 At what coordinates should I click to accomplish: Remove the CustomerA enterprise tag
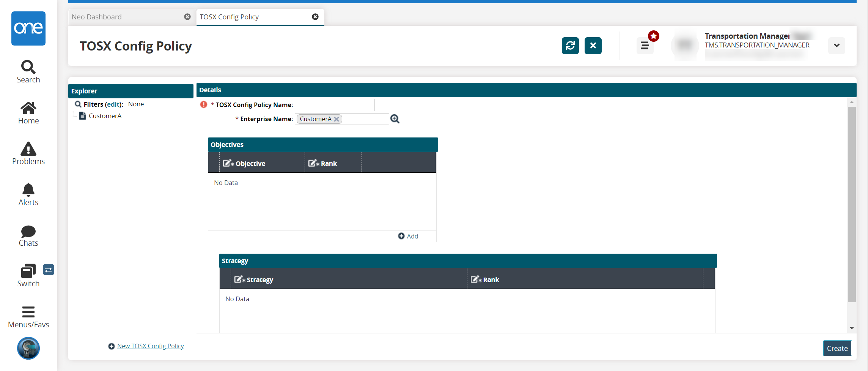337,119
